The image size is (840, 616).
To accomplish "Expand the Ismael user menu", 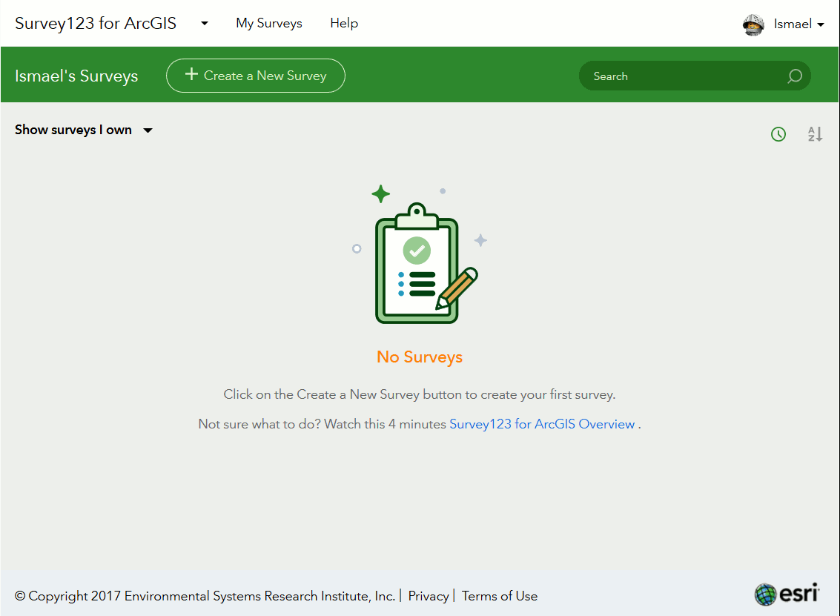I will [798, 24].
